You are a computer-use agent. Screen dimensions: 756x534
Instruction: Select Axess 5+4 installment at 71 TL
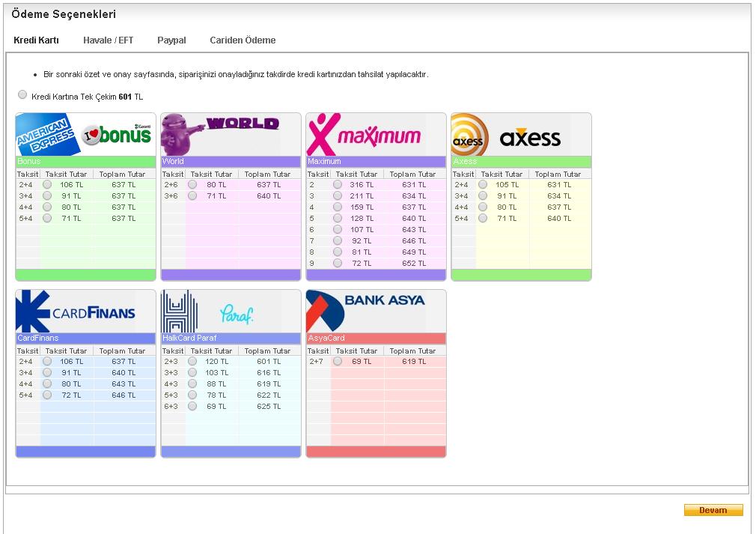click(x=483, y=217)
